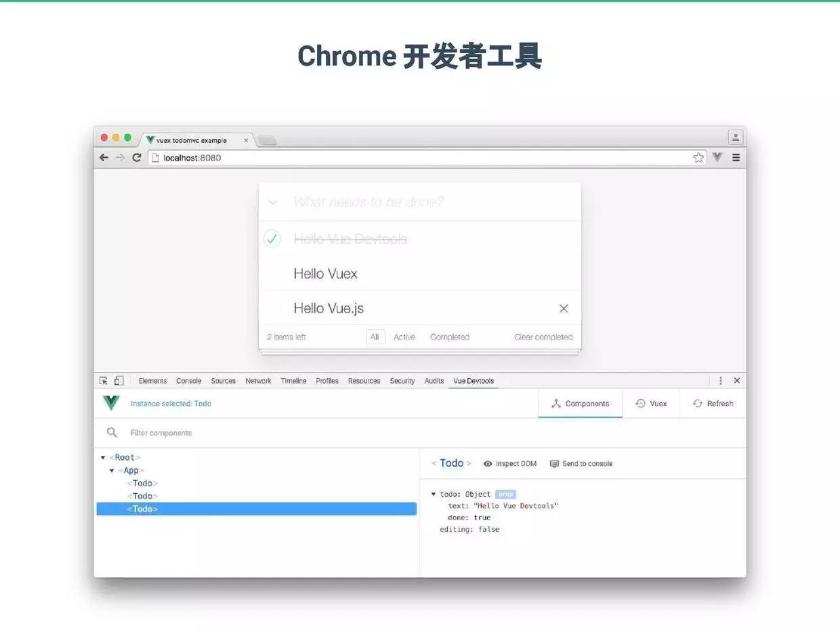Open the Network tab in DevTools
This screenshot has width=840, height=630.
258,381
